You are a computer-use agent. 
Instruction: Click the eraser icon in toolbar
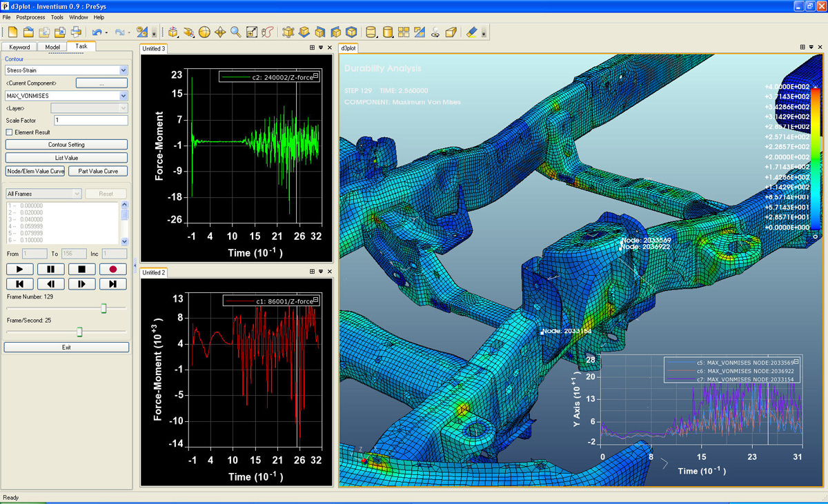pos(471,32)
